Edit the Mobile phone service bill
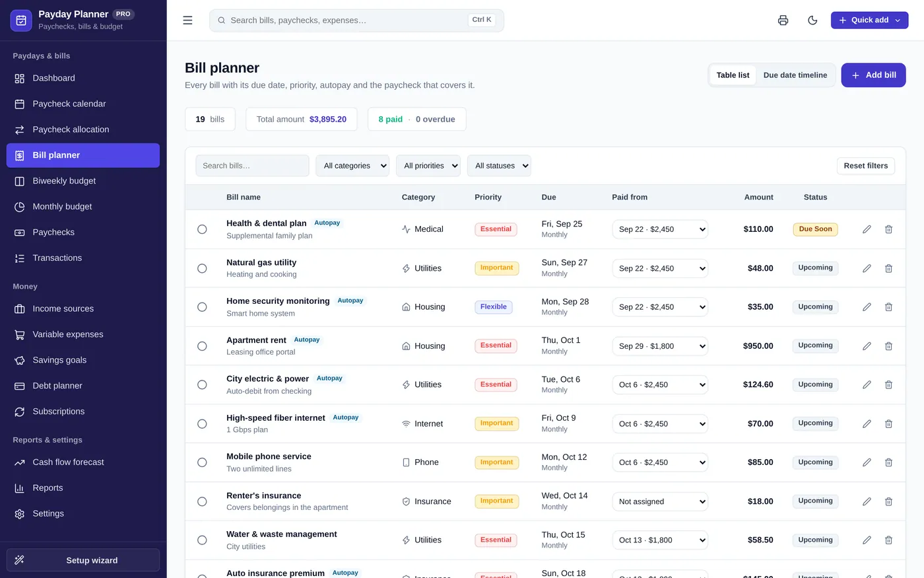The width and height of the screenshot is (924, 578). (x=867, y=462)
